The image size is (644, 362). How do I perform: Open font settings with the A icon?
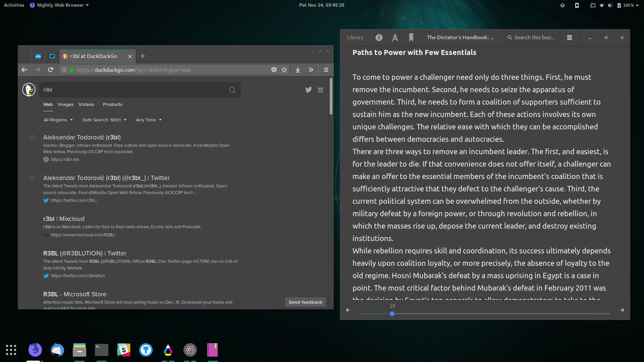(395, 38)
